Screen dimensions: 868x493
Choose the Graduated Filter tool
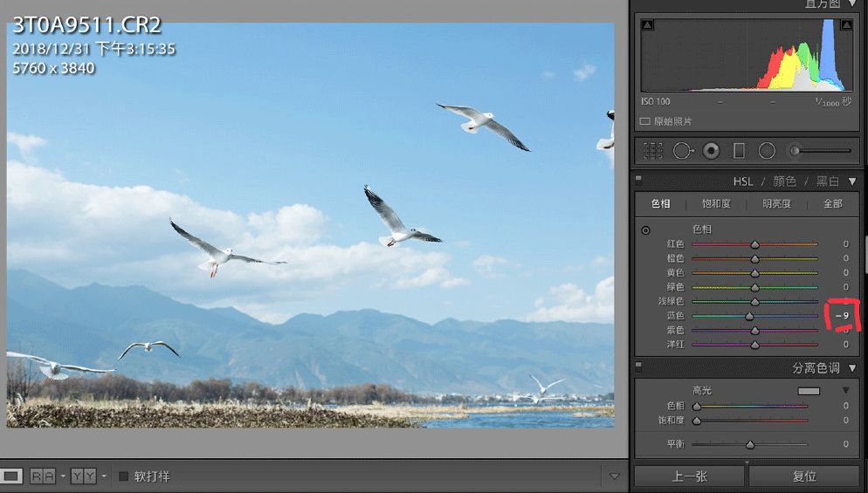coord(739,151)
